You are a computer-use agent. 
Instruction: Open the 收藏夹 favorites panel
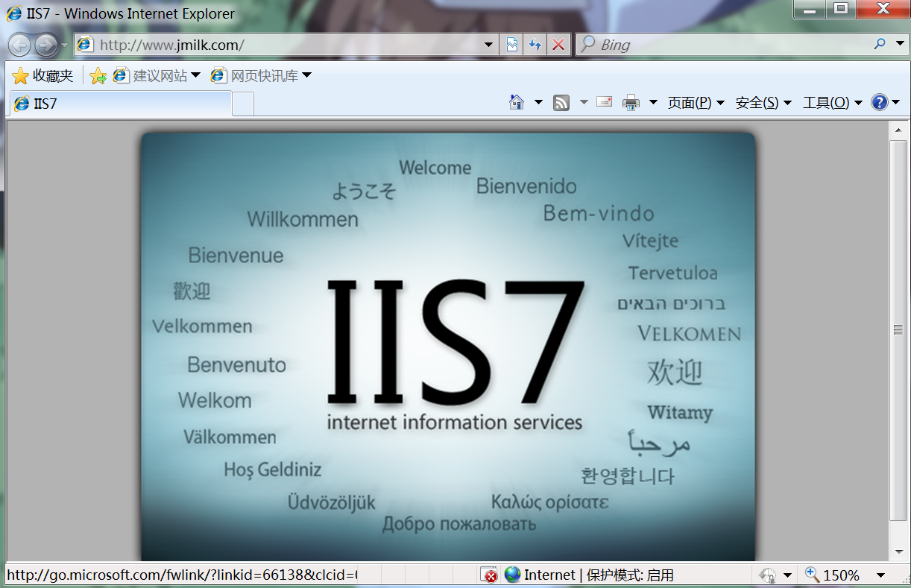(42, 75)
